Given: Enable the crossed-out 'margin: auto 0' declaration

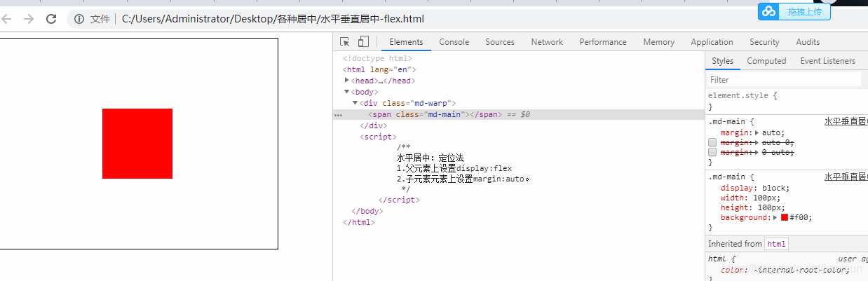Looking at the screenshot, I should pyautogui.click(x=712, y=142).
